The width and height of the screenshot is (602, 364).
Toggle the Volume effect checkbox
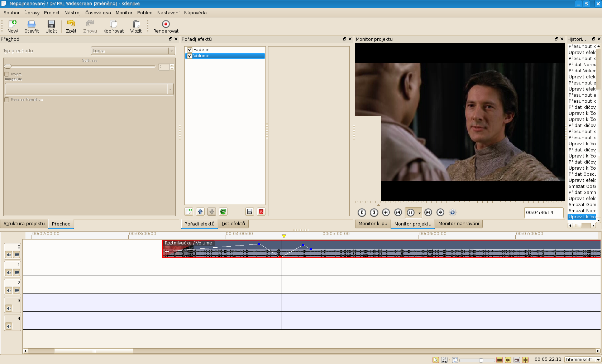[x=190, y=56]
